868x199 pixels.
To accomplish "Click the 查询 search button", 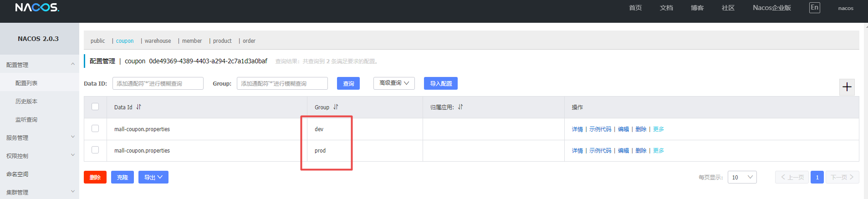I will (x=348, y=83).
